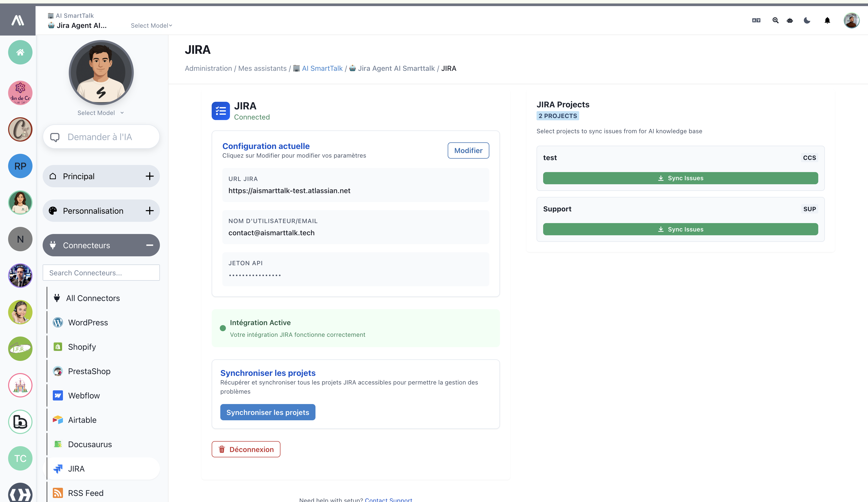
Task: Open the Select Model dropdown
Action: tap(101, 113)
